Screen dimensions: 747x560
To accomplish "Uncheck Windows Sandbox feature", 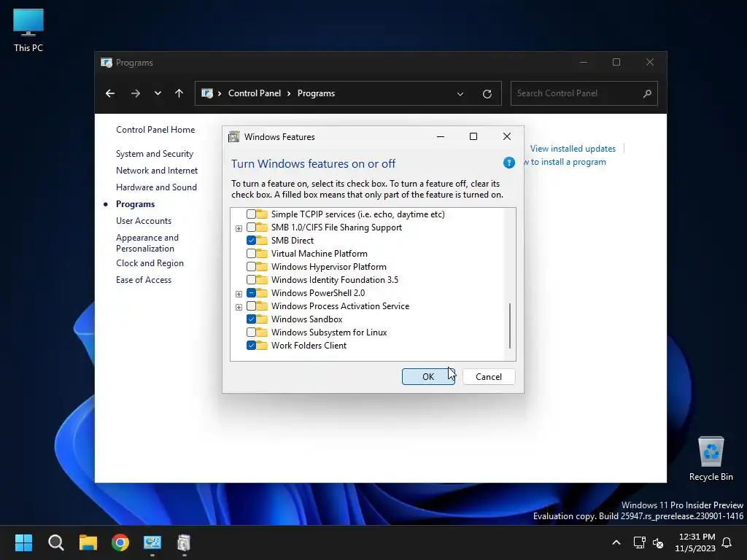I will (251, 319).
